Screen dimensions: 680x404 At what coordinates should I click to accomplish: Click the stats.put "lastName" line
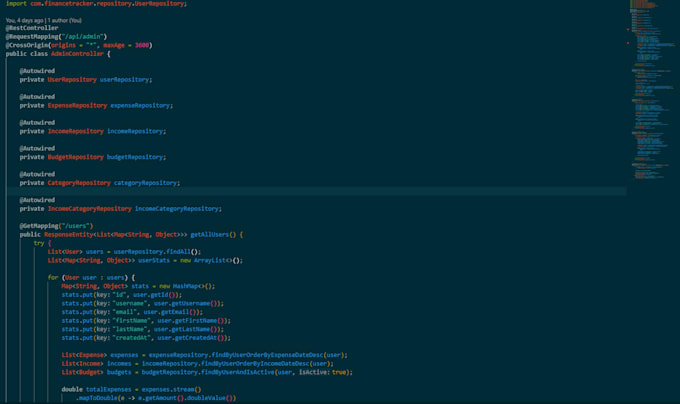pyautogui.click(x=142, y=329)
